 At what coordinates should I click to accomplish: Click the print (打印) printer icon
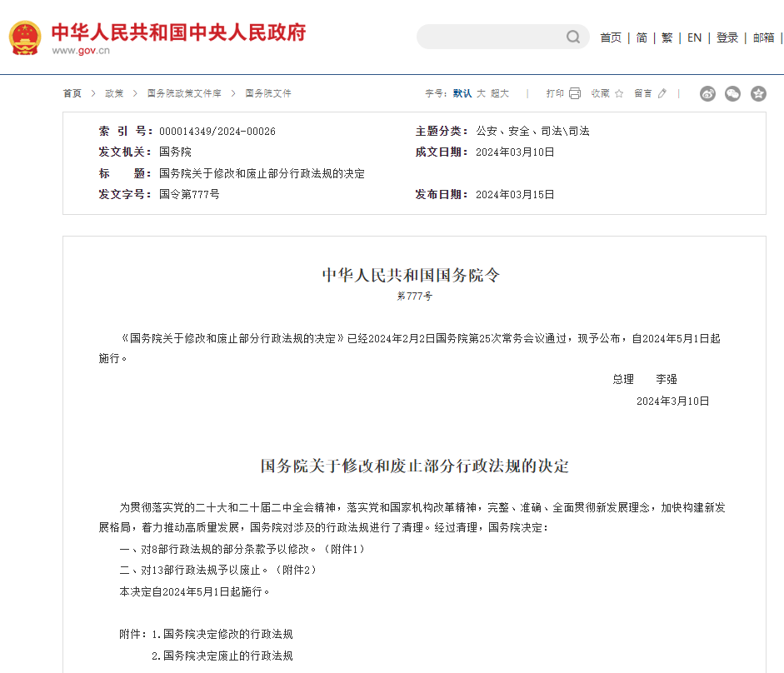click(575, 93)
